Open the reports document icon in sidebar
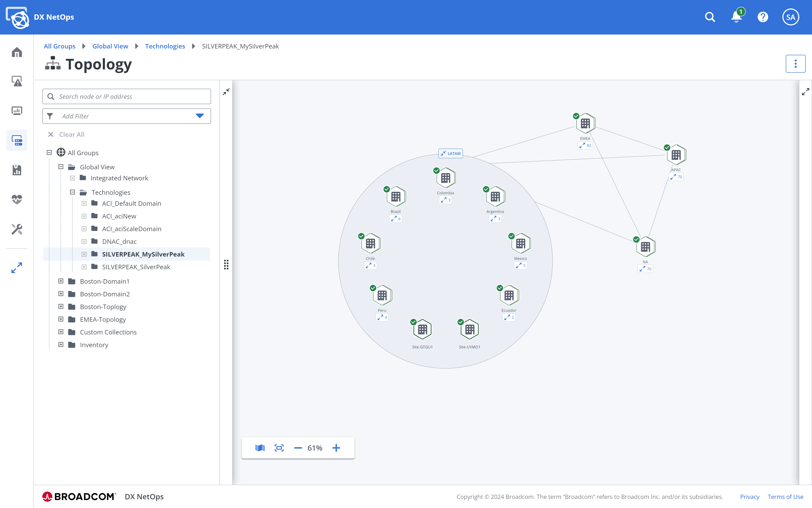The width and height of the screenshot is (812, 508). click(17, 170)
